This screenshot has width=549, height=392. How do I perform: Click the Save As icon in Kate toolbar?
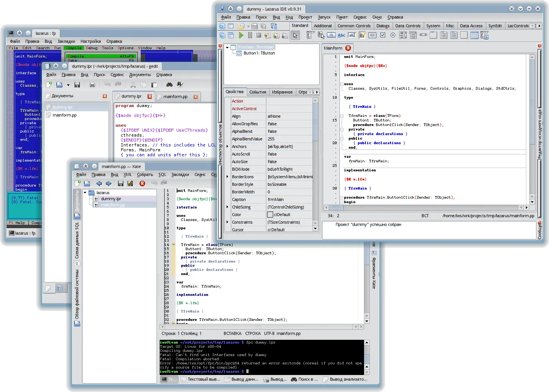tap(130, 184)
